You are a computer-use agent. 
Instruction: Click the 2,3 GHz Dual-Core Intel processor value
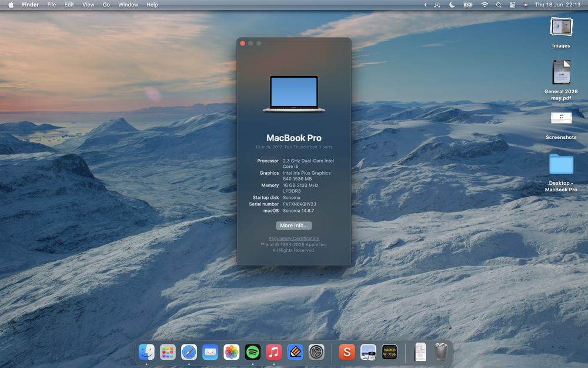(x=308, y=163)
